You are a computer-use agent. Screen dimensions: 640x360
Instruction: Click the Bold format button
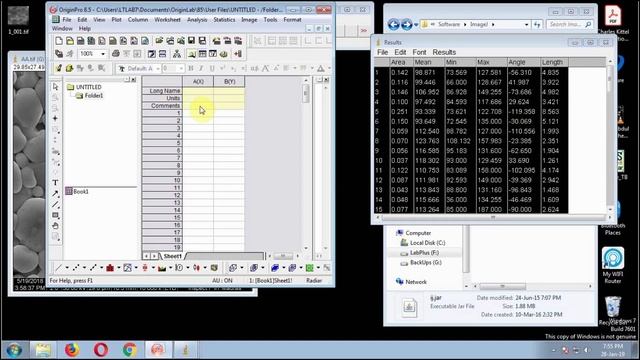coord(191,68)
